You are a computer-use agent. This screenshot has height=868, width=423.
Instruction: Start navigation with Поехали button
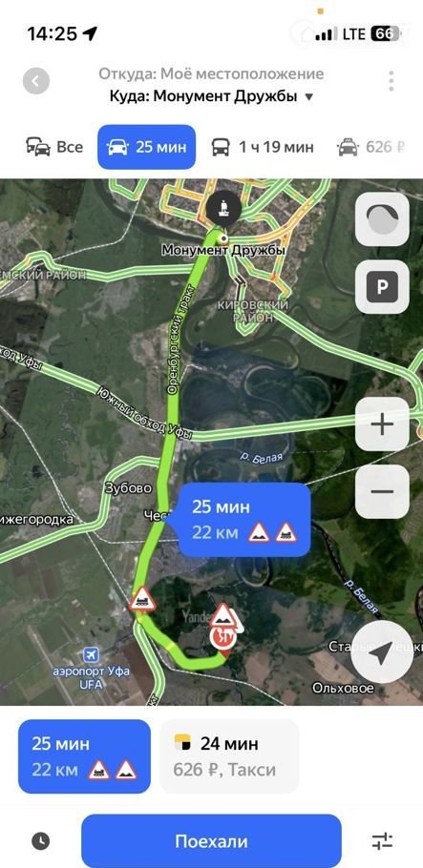[211, 841]
